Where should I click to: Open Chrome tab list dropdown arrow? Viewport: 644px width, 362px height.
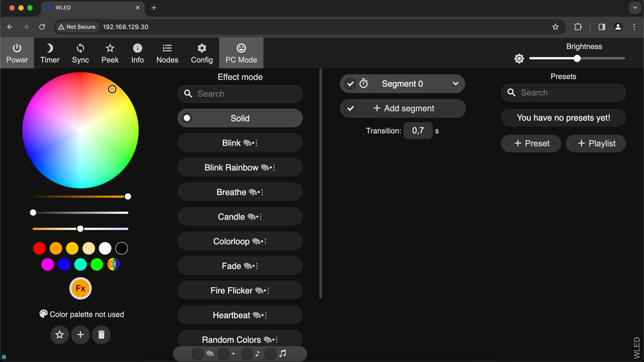coord(634,8)
